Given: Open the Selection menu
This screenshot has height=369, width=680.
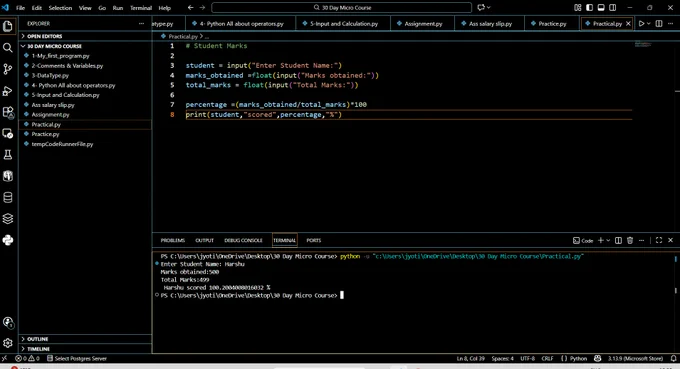Looking at the screenshot, I should (60, 8).
